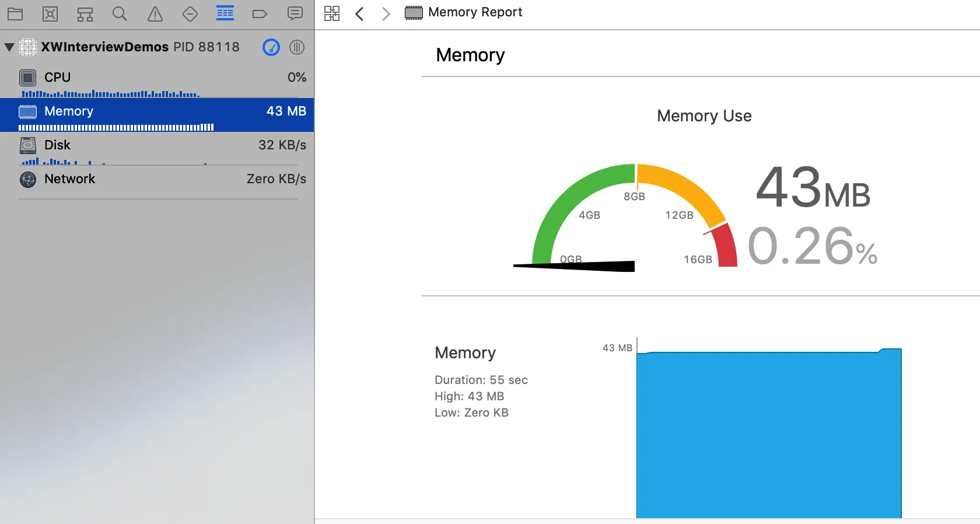This screenshot has height=524, width=980.
Task: Click the 43 MB value in Memory row
Action: 286,111
